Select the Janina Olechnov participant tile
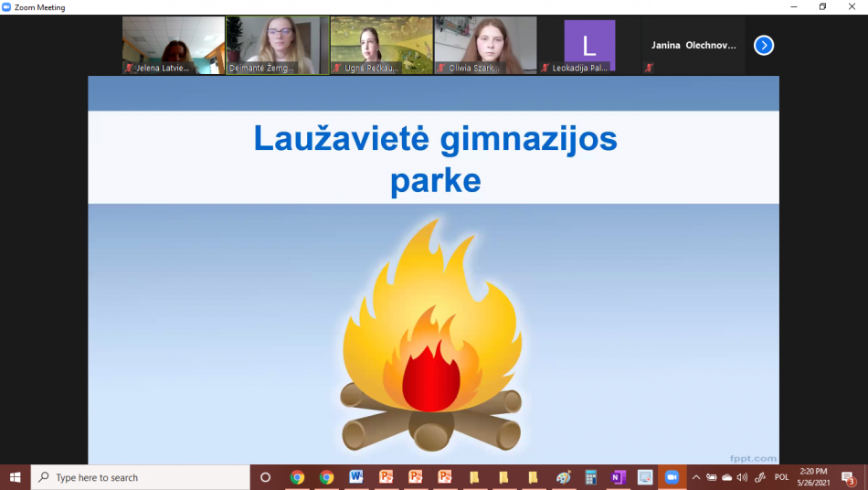The image size is (868, 490). click(693, 45)
